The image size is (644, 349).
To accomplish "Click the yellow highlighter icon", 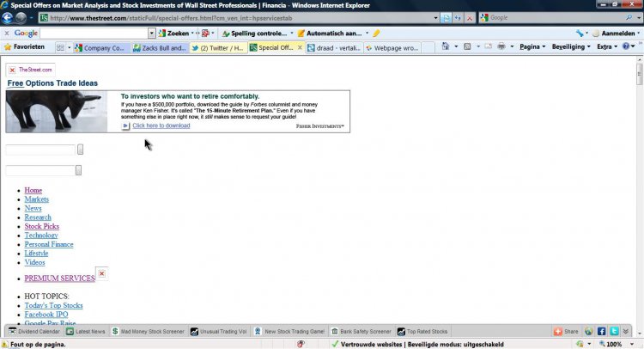I will (x=376, y=34).
